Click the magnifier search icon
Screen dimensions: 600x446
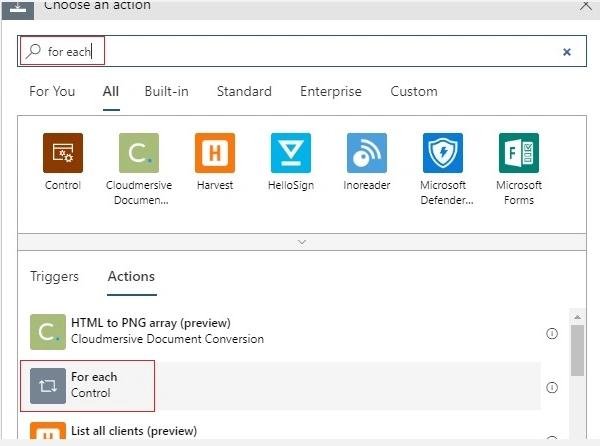pos(33,51)
